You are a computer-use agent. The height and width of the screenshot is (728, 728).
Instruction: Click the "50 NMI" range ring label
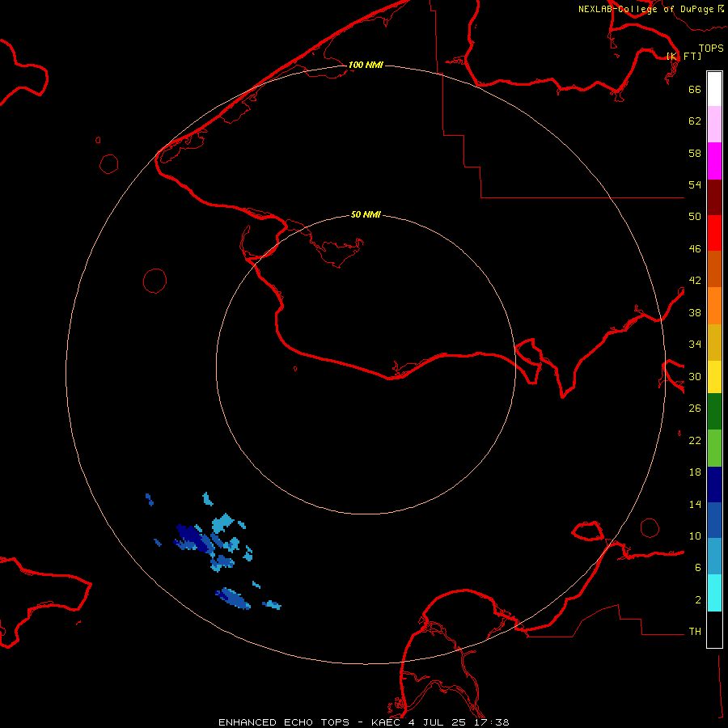pyautogui.click(x=366, y=214)
